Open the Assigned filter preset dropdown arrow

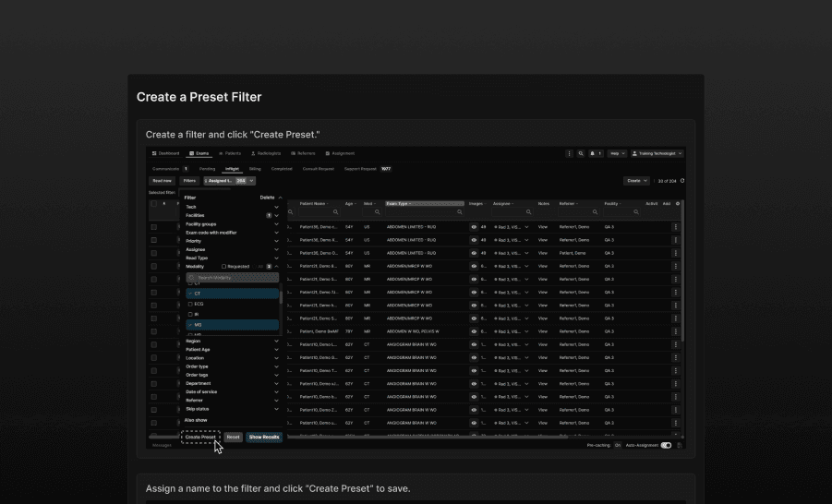[x=251, y=181]
